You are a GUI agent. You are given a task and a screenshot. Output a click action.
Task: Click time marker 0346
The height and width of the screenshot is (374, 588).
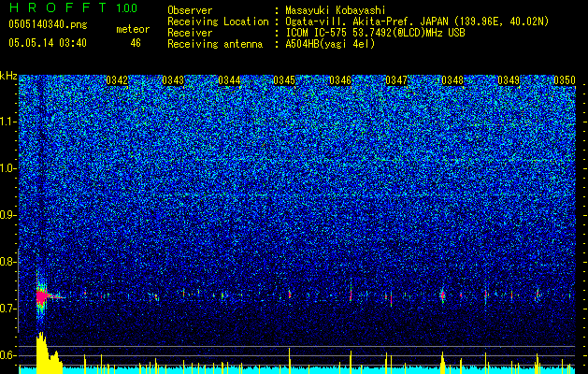coord(340,80)
